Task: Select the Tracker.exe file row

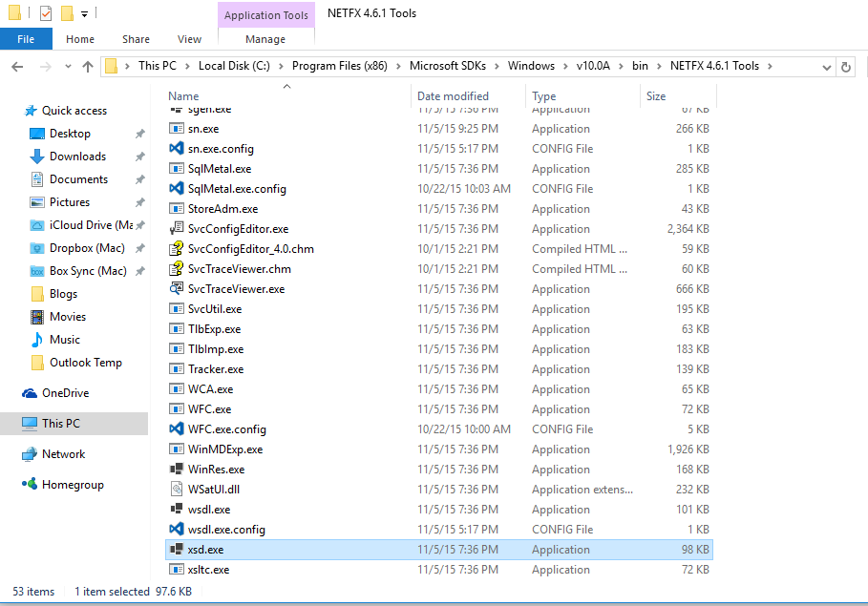Action: (x=439, y=369)
